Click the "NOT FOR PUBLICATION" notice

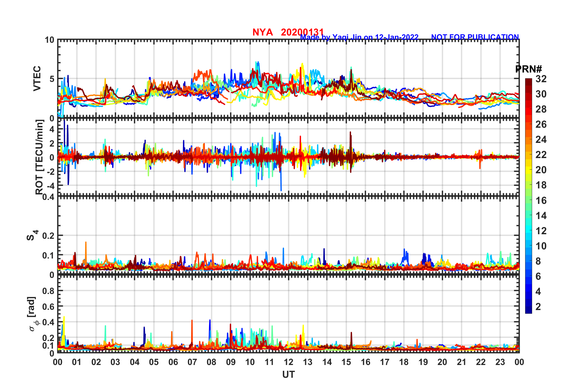475,37
